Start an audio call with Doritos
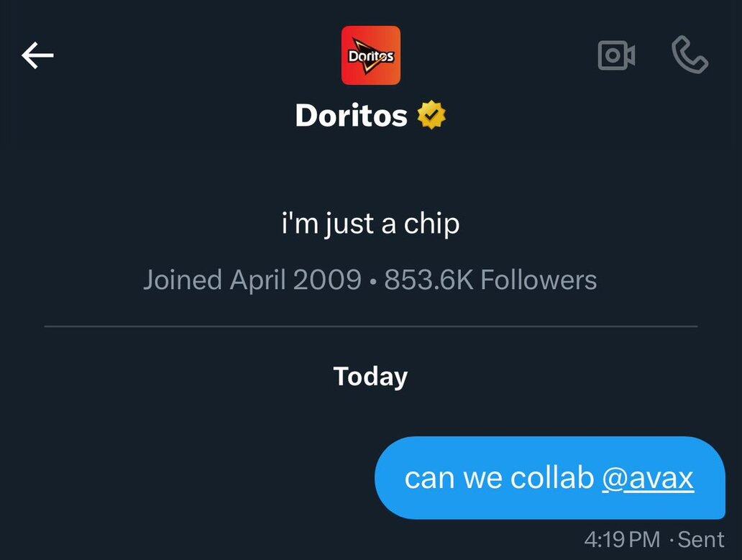 [x=690, y=55]
